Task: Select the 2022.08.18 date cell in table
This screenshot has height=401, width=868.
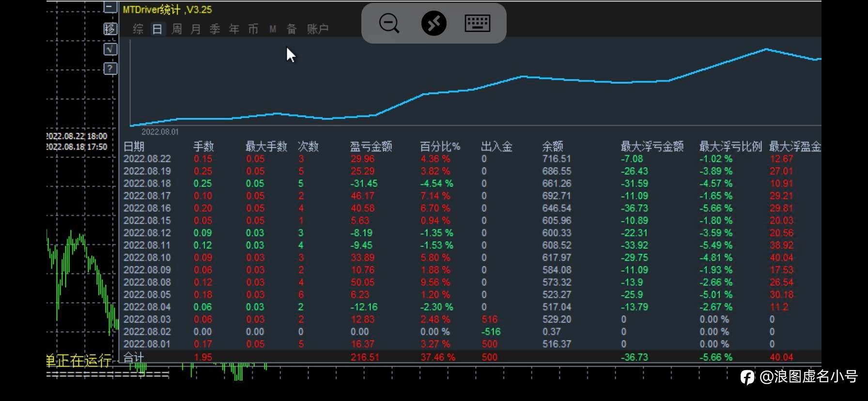Action: click(x=147, y=184)
